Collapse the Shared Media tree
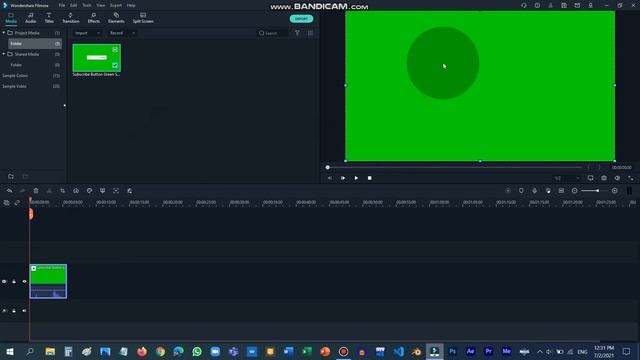The image size is (640, 360). pyautogui.click(x=4, y=54)
